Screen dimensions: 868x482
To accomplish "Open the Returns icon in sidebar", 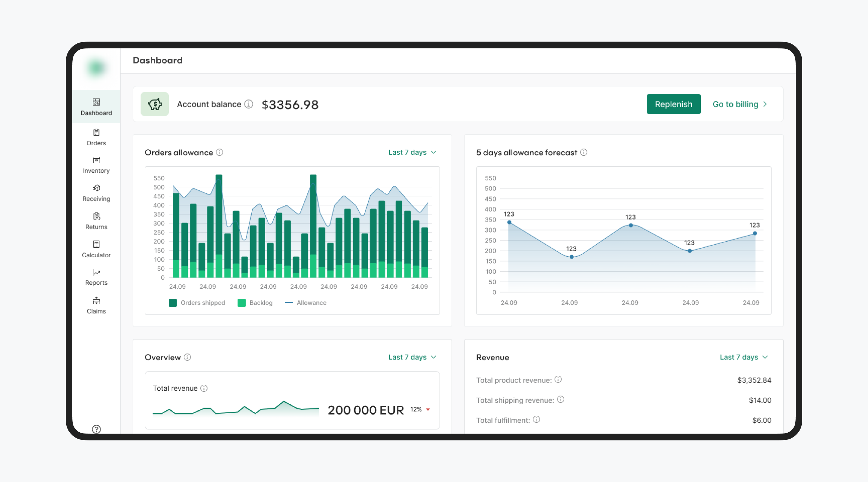I will pos(96,216).
